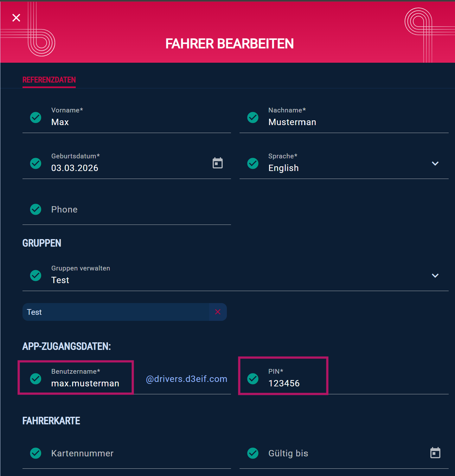Click the Nachname validation checkmark

coord(253,117)
